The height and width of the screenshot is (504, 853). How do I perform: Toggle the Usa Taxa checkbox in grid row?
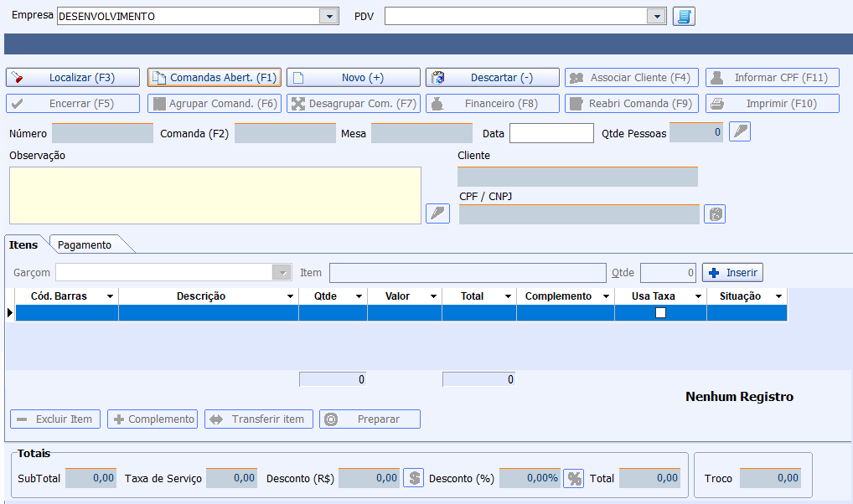coord(660,312)
